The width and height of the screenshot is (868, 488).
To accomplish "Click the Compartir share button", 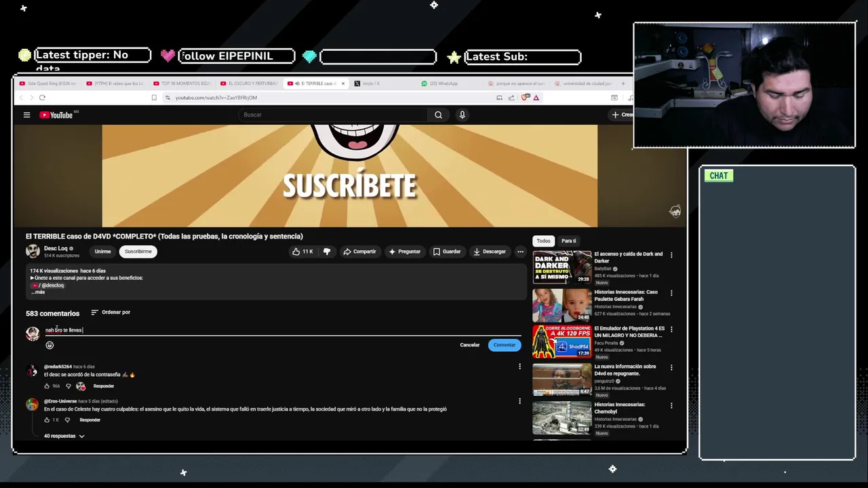I will click(359, 251).
